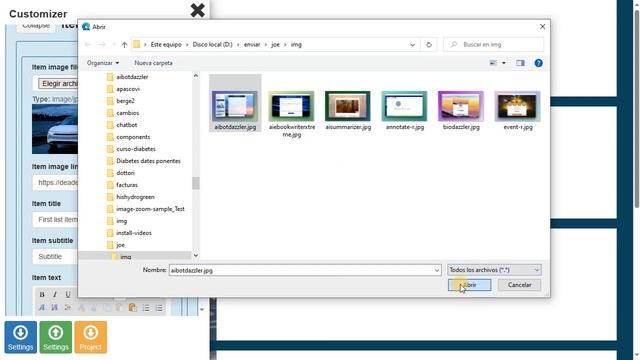
Task: Select the components folder in tree
Action: [133, 137]
